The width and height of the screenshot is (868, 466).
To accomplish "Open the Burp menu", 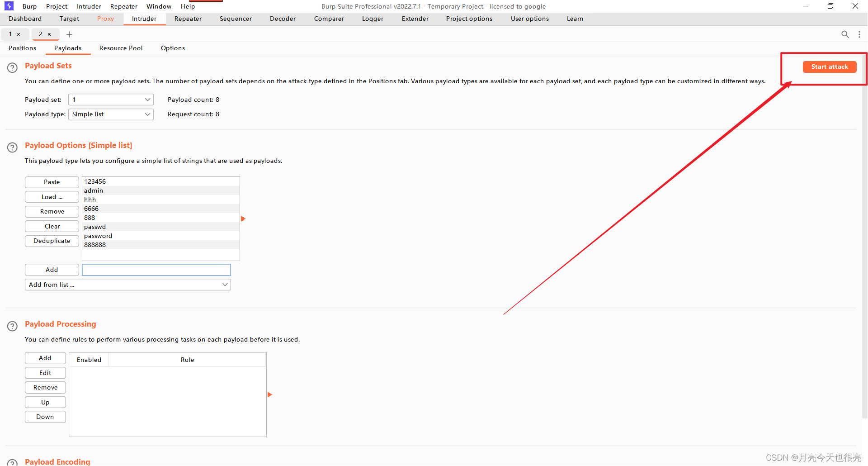I will pyautogui.click(x=30, y=6).
